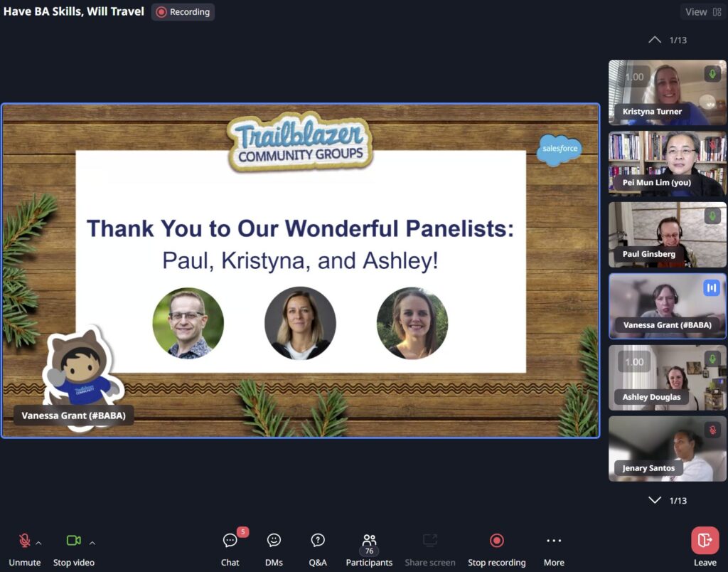Expand audio options arrow next to Unmute

[x=38, y=543]
